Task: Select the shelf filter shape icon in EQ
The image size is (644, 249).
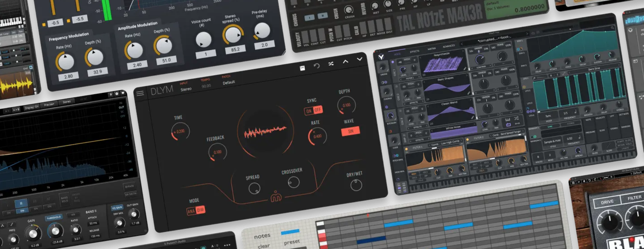Action: [11, 224]
